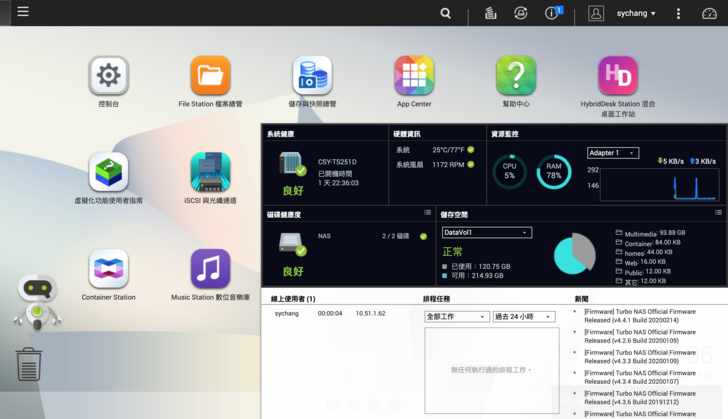The image size is (728, 419).
Task: Launch File Station 檔案總管
Action: 210,76
